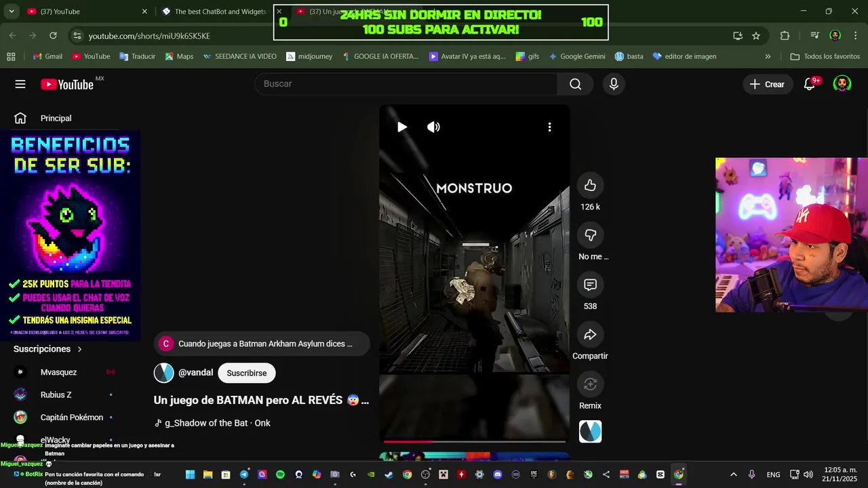This screenshot has width=868, height=488.
Task: Expand the Un juego de BATMAN title
Action: (x=261, y=400)
